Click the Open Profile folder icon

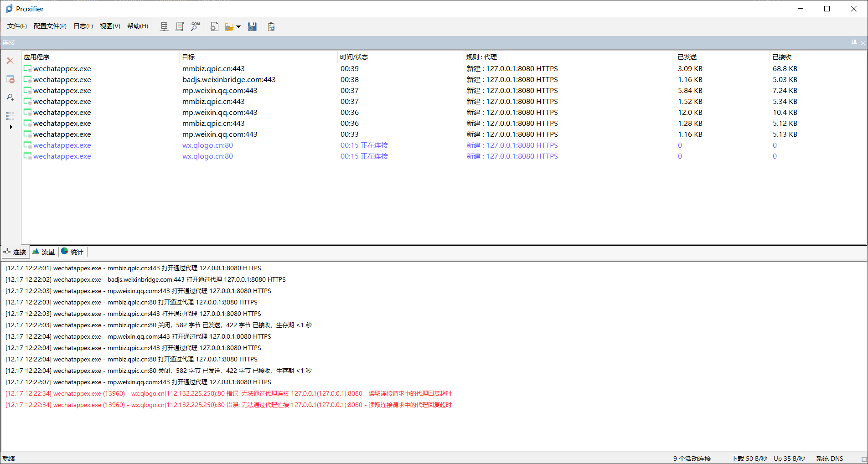(229, 27)
